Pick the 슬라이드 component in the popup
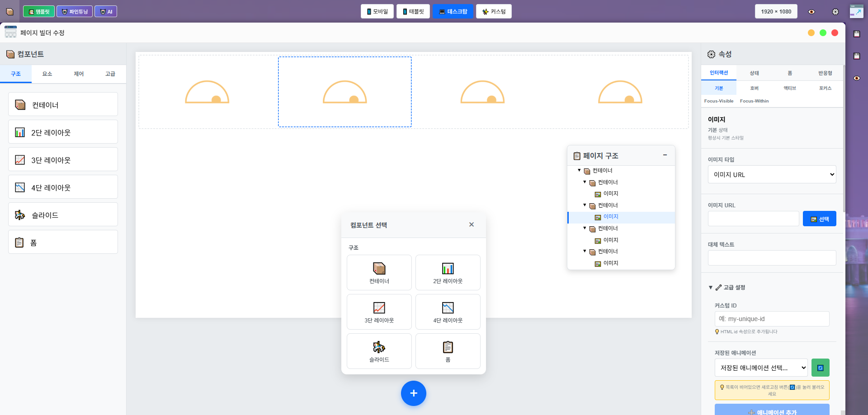The image size is (868, 415). 379,351
